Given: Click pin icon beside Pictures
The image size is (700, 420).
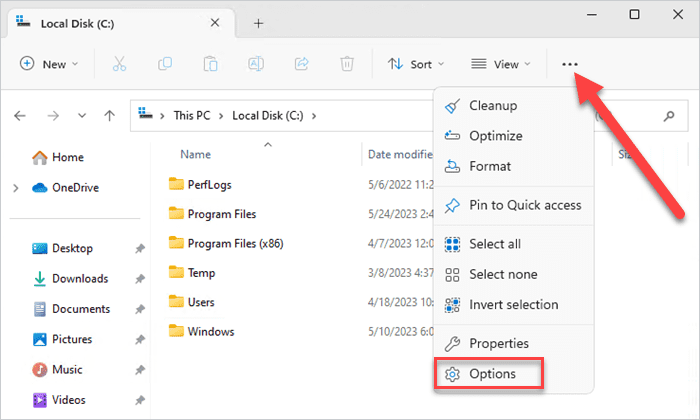Looking at the screenshot, I should coord(140,340).
